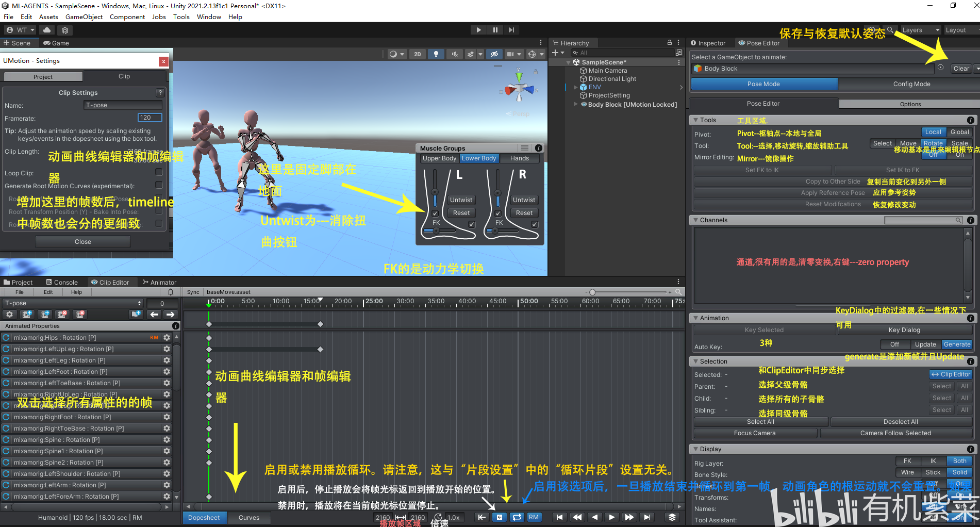Mute scene audio icon
The width and height of the screenshot is (980, 527).
click(454, 54)
